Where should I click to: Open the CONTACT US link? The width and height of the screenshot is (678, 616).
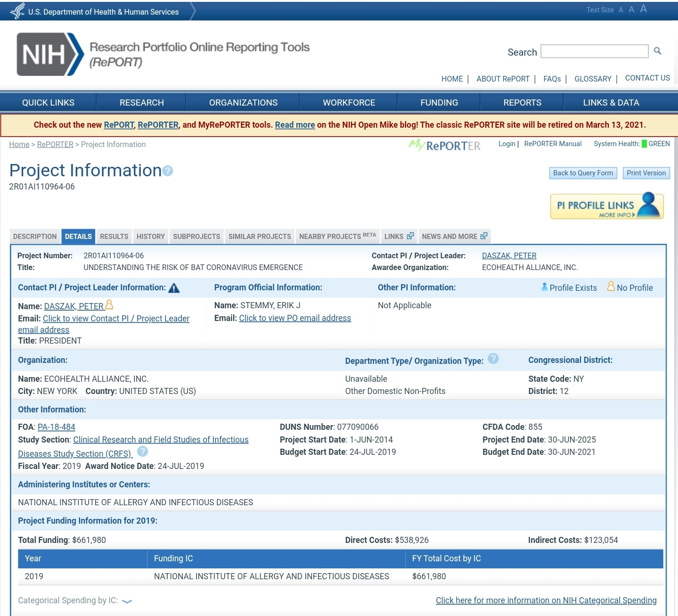[x=647, y=78]
